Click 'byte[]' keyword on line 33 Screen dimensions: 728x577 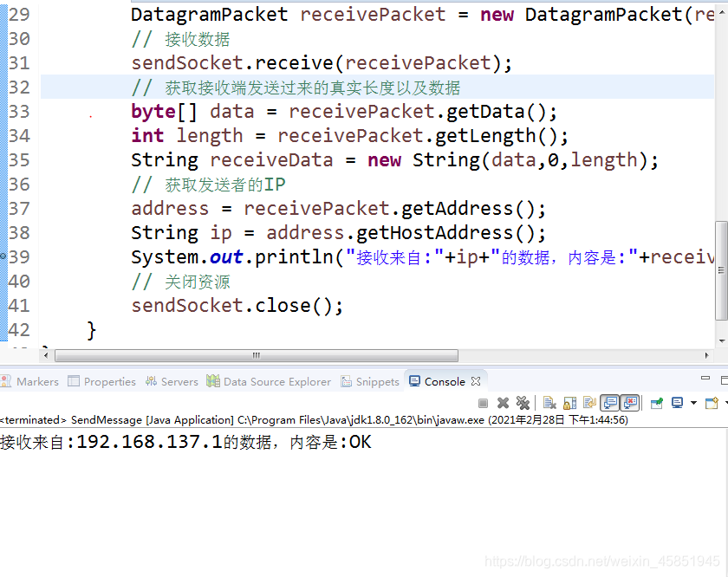pos(164,112)
